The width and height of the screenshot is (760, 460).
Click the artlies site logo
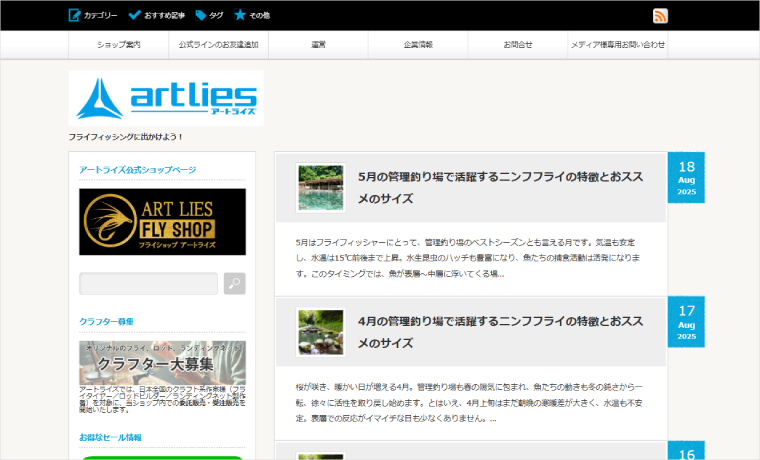tap(166, 98)
